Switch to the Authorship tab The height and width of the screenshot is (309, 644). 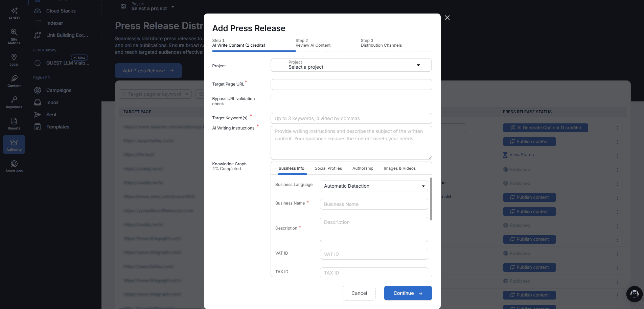click(363, 168)
